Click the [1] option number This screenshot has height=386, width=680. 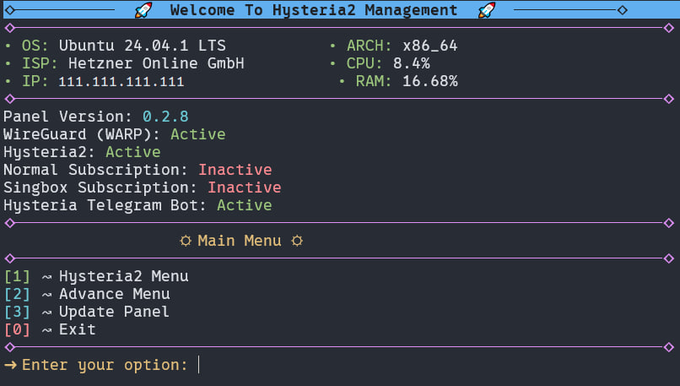(17, 276)
